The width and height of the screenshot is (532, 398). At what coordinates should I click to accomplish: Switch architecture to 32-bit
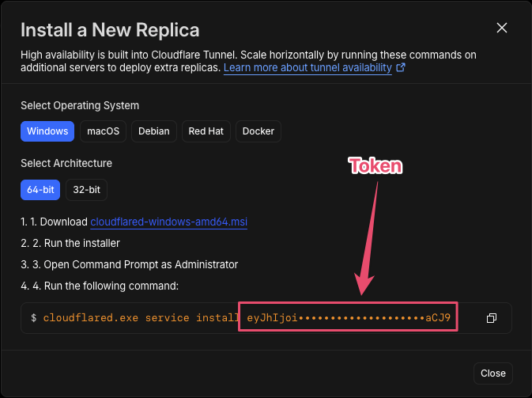pyautogui.click(x=87, y=190)
